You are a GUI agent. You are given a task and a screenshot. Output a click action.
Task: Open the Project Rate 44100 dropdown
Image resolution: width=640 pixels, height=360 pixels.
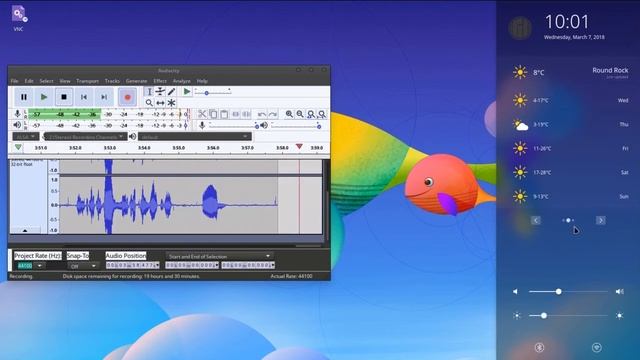(x=40, y=266)
